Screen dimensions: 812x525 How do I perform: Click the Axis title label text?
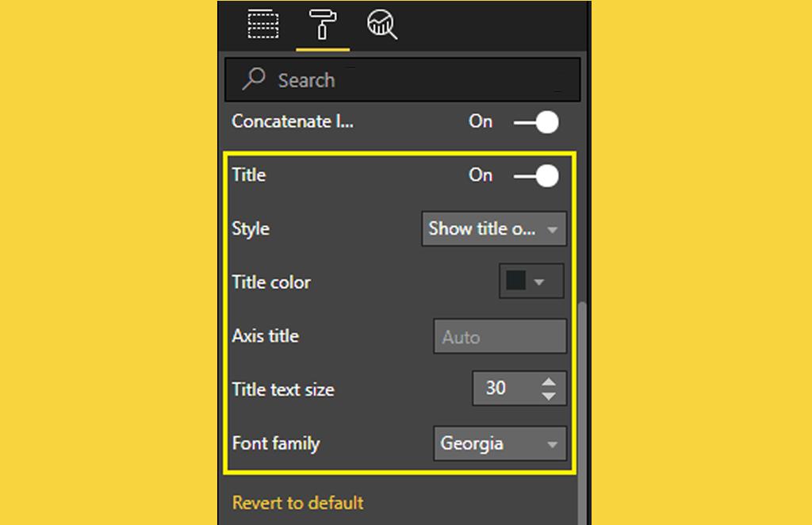(x=265, y=336)
